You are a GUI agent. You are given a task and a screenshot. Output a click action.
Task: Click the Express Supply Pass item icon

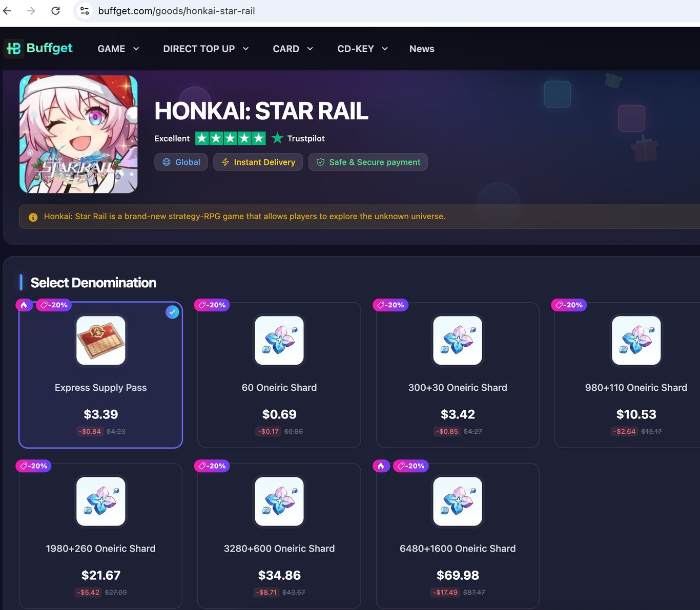(x=101, y=341)
